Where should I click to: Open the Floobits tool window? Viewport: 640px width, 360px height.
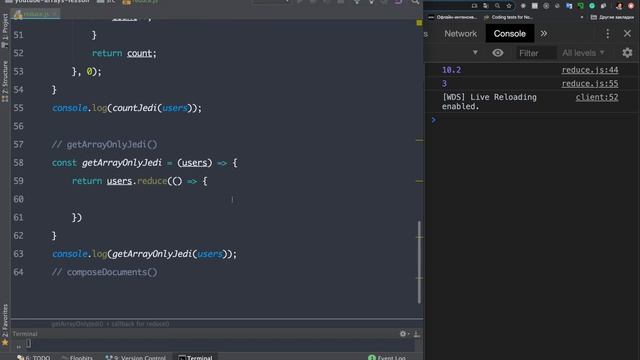[x=78, y=358]
